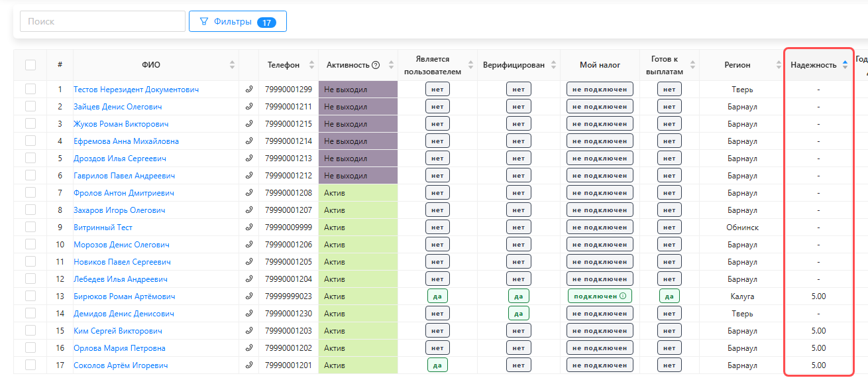
Task: Check the box for row 5 Дроздов
Action: (30, 158)
